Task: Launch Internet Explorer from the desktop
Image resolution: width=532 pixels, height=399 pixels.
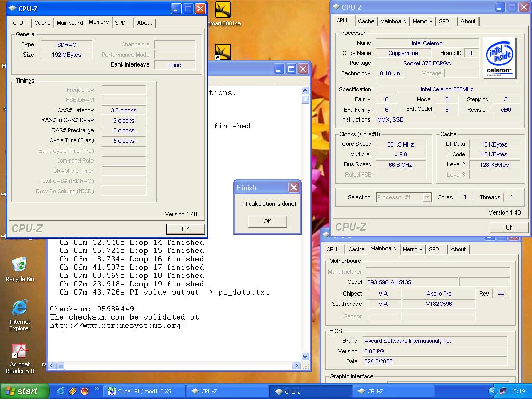Action: [20, 315]
